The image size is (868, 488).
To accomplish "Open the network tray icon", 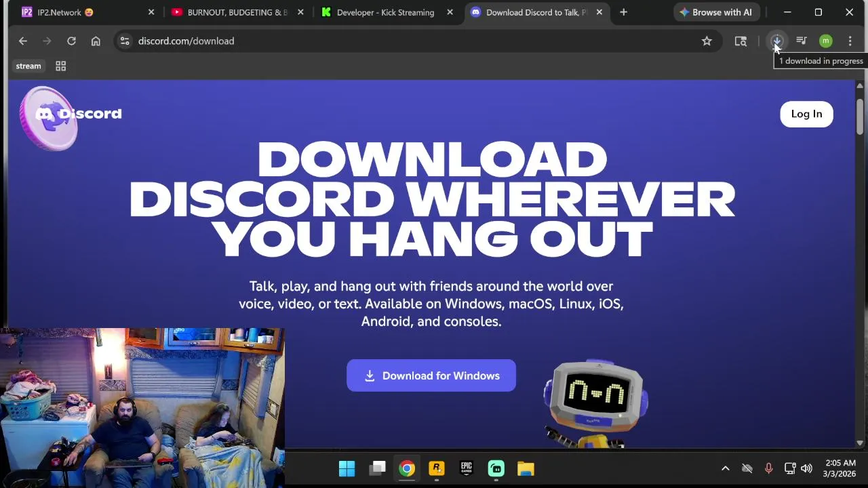I will click(x=790, y=468).
